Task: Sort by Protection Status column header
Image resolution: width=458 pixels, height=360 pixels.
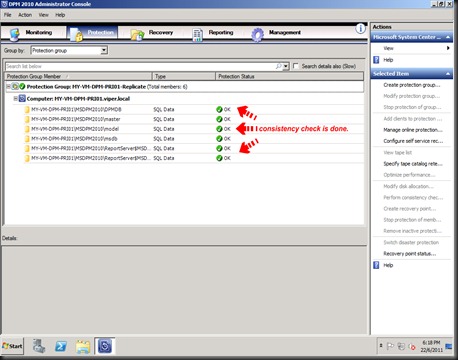Action: (289, 76)
